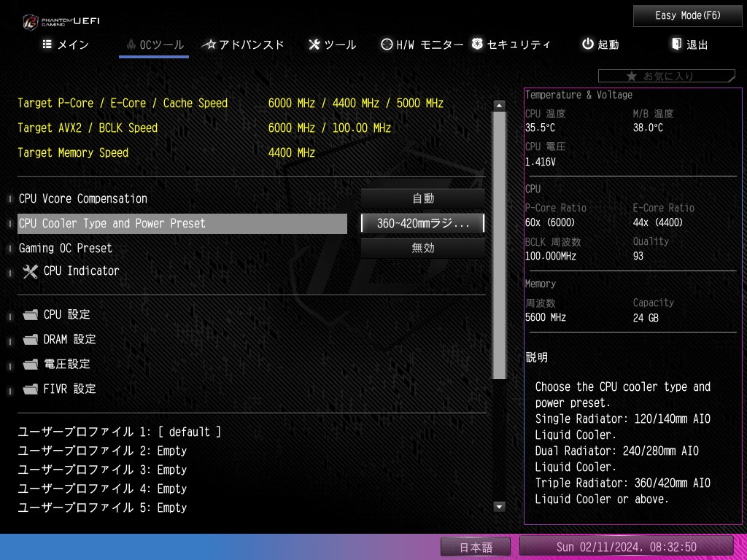This screenshot has width=747, height=560.
Task: Open the 起動 boot tab
Action: coord(600,44)
